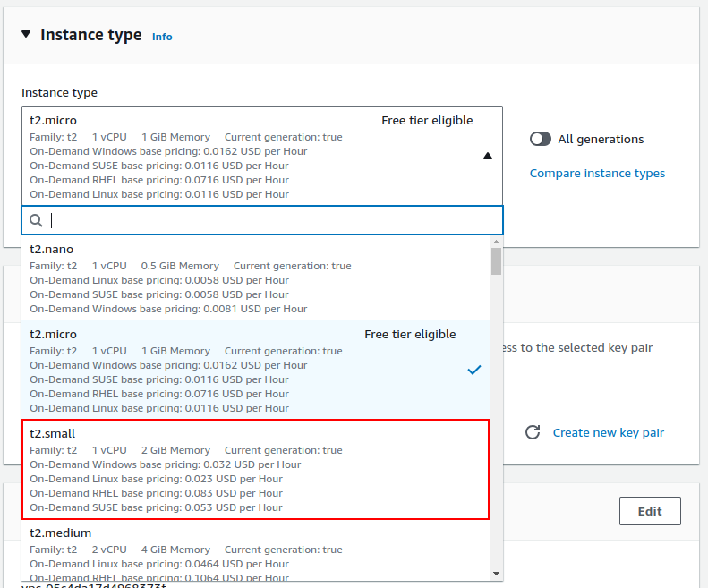Click the magnifier search icon
The height and width of the screenshot is (588, 708).
pyautogui.click(x=37, y=220)
